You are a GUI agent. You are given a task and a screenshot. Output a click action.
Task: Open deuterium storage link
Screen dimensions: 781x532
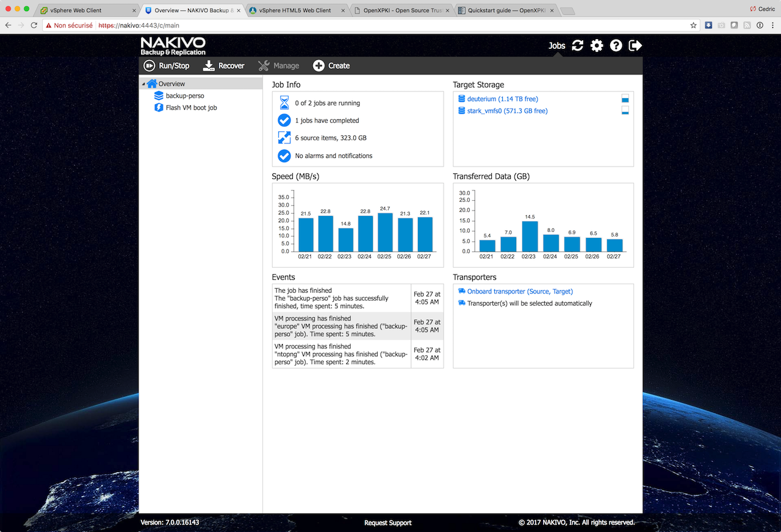(502, 99)
